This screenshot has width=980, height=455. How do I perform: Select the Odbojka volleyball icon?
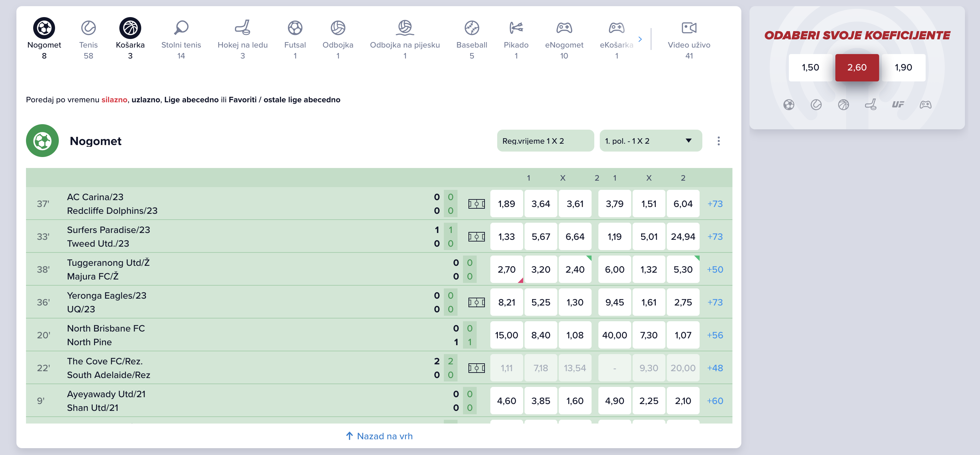click(338, 28)
